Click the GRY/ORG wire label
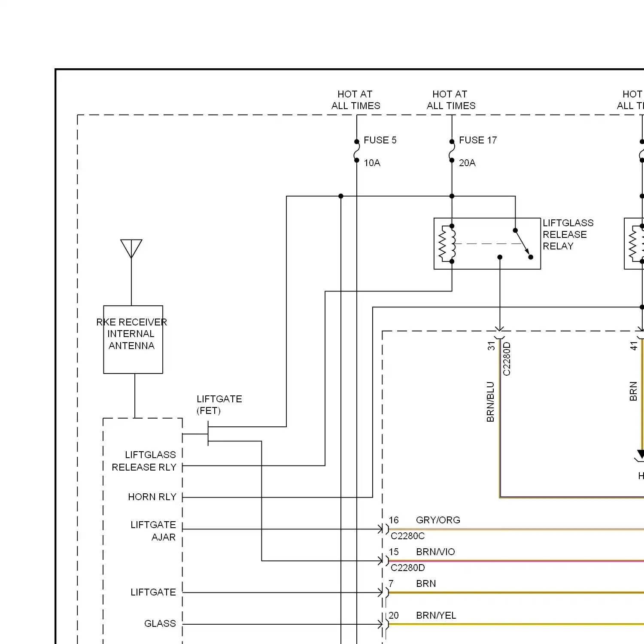This screenshot has height=644, width=644. [x=438, y=520]
